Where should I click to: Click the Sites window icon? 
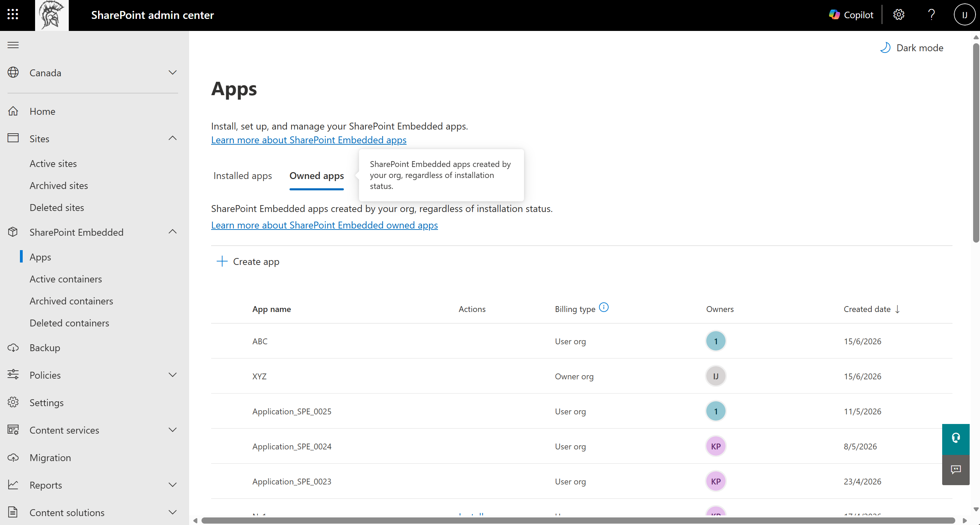pos(13,138)
